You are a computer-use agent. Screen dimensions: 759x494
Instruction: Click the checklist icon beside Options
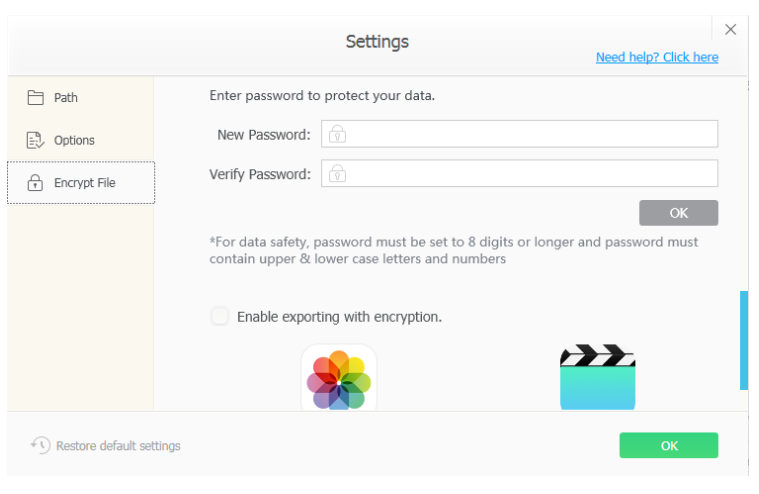[35, 140]
